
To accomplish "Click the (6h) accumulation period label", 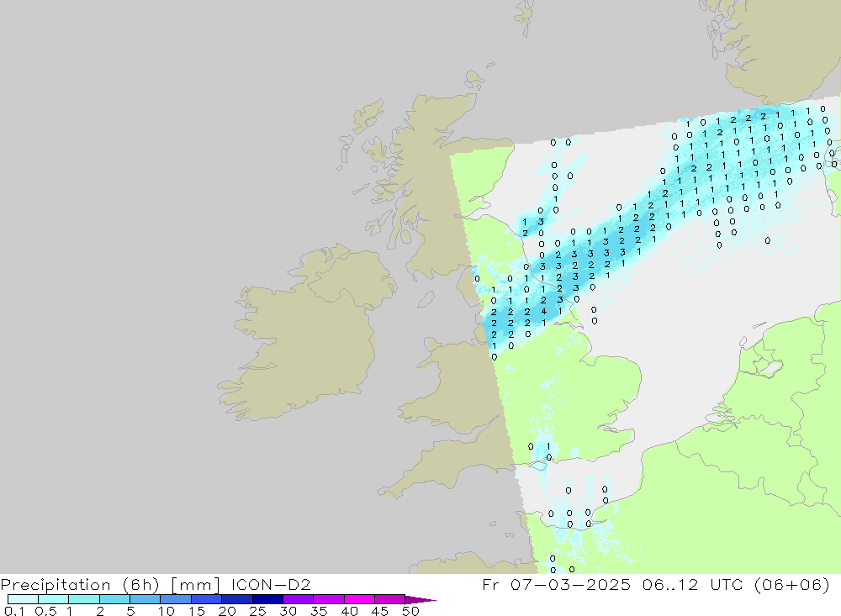I will [x=141, y=585].
